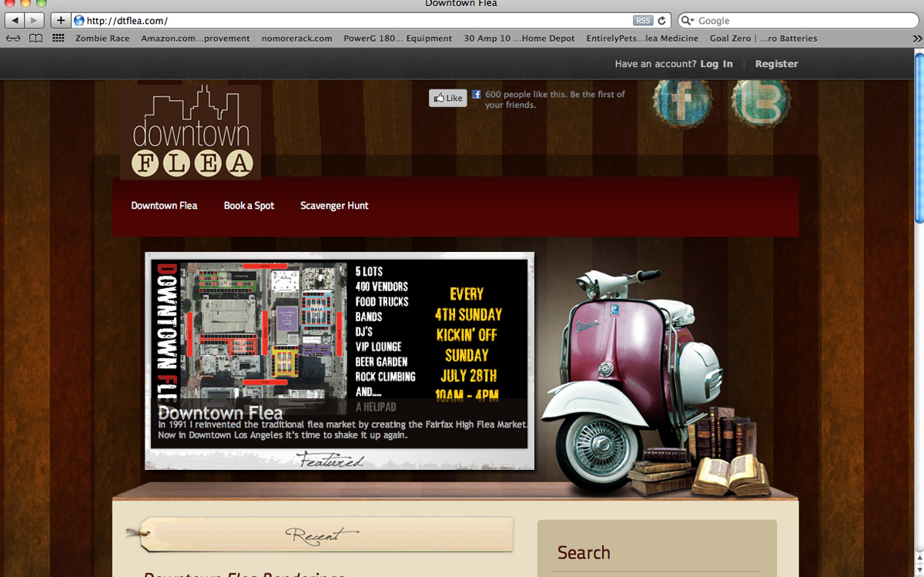The width and height of the screenshot is (924, 577).
Task: Click the Search sidebar heading
Action: tap(584, 552)
